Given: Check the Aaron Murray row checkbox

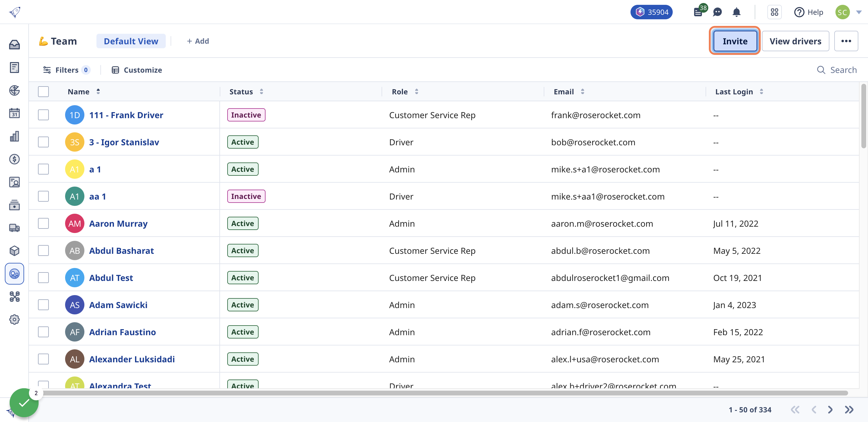Looking at the screenshot, I should (x=43, y=223).
